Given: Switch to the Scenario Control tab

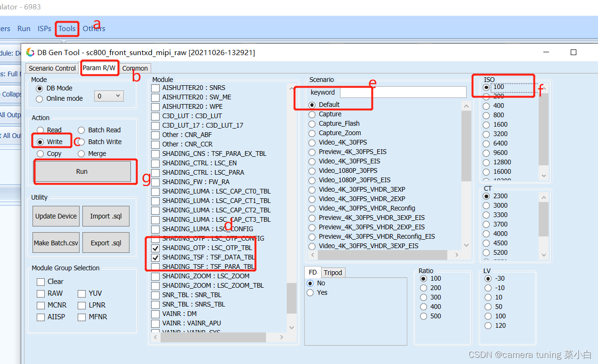Looking at the screenshot, I should point(51,68).
